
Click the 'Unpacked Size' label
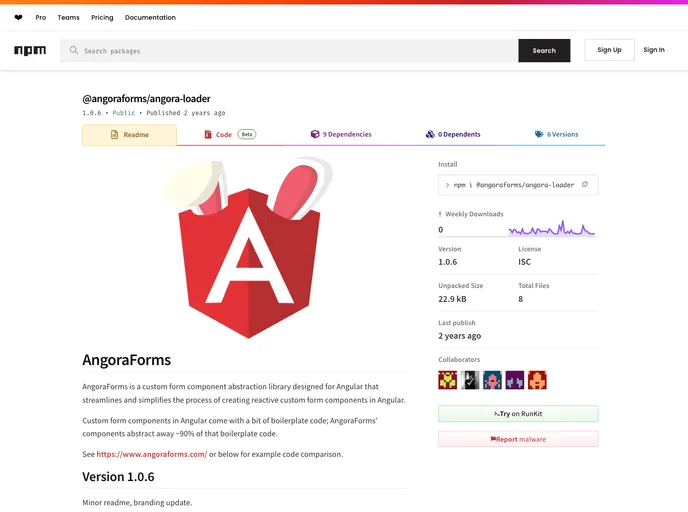(461, 286)
